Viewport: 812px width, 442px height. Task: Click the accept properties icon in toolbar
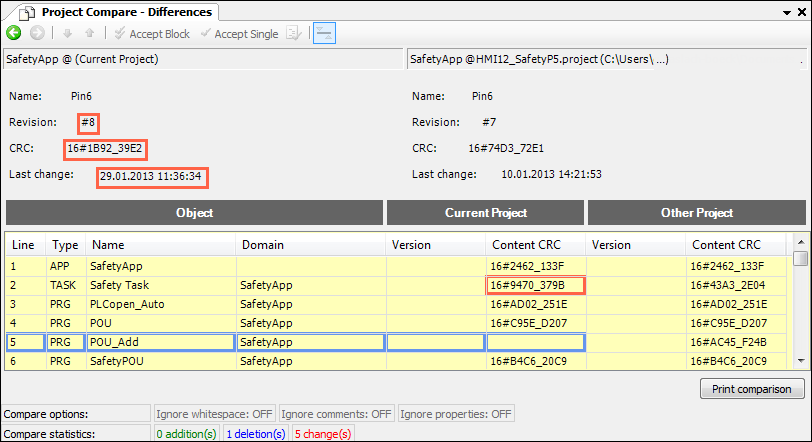[x=294, y=33]
